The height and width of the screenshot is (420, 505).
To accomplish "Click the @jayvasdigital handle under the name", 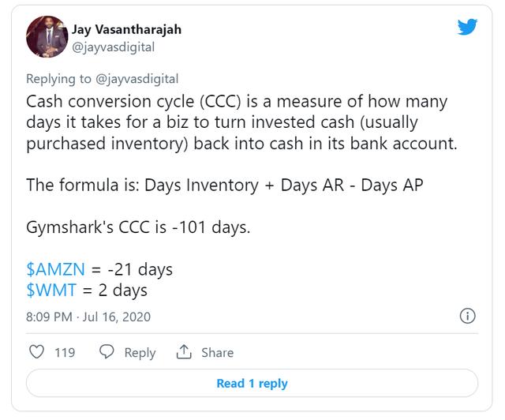I will 113,47.
